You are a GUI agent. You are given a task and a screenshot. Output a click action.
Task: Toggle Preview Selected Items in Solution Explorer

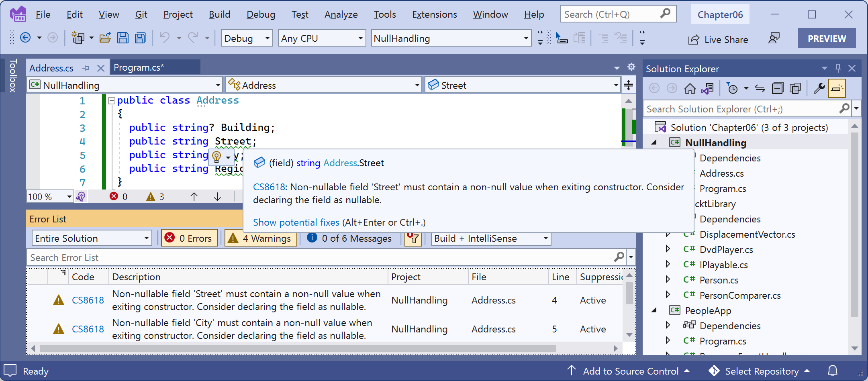click(837, 88)
